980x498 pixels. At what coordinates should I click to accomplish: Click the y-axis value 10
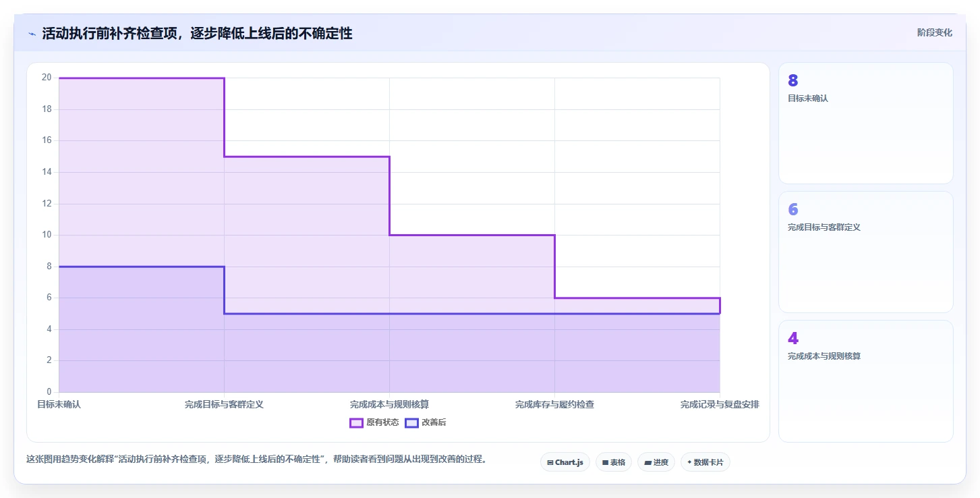[x=47, y=235]
